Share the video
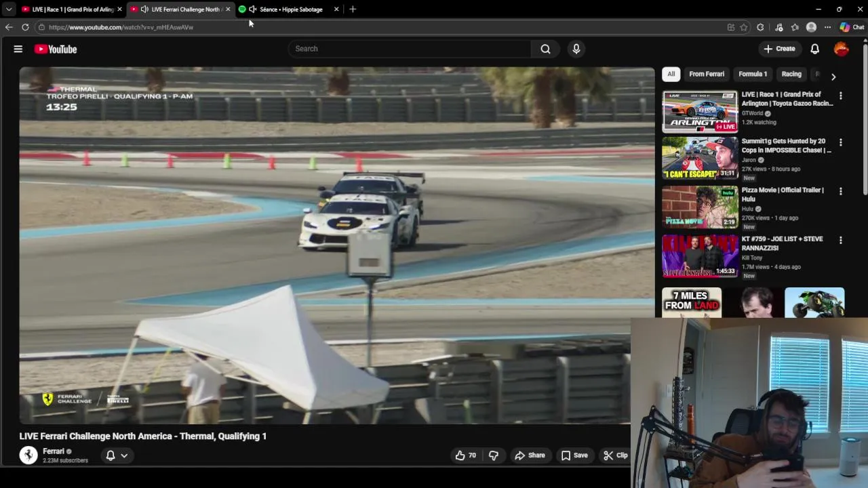Screen dimensions: 868x488 [530, 455]
